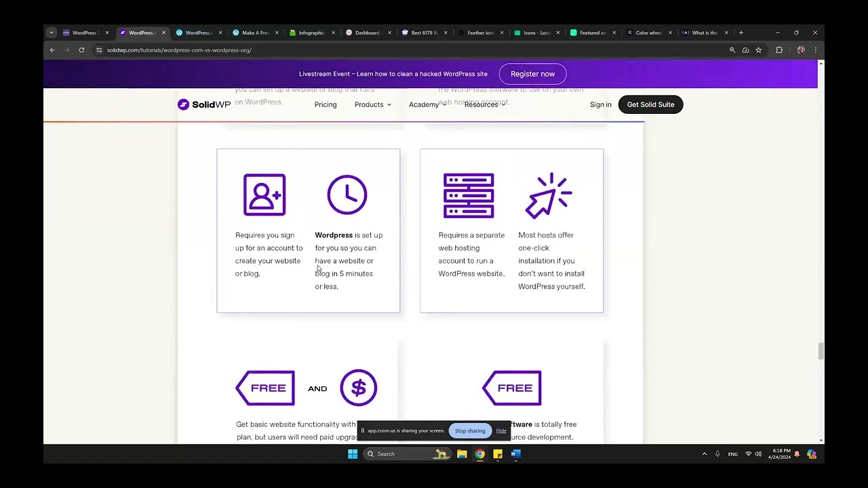The width and height of the screenshot is (868, 488).
Task: Open the Chrome three-dot menu
Action: click(x=815, y=50)
